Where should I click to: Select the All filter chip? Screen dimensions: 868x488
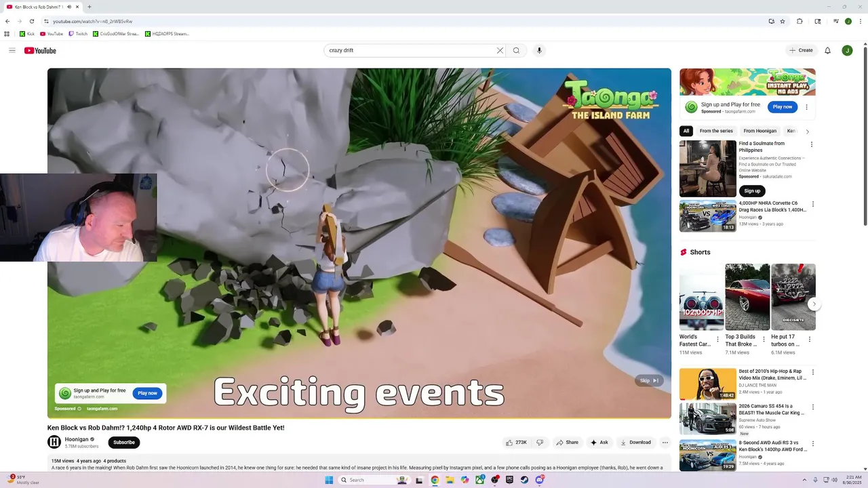(686, 131)
